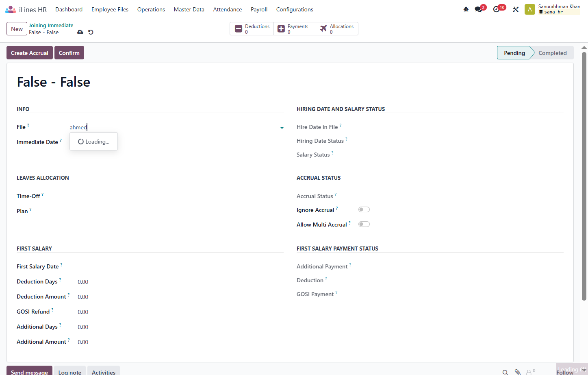Screen dimensions: 588x375
Task: Open the activities clock icon with 13 badge
Action: (x=497, y=9)
